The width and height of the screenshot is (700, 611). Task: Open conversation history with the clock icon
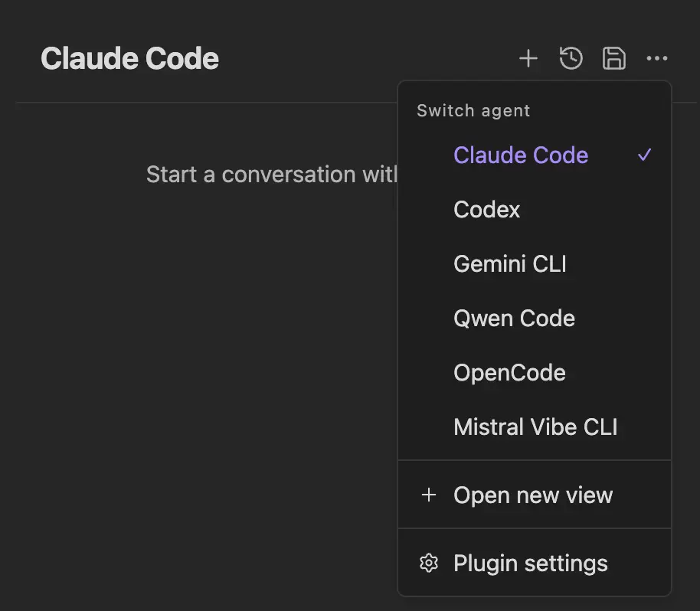point(571,57)
